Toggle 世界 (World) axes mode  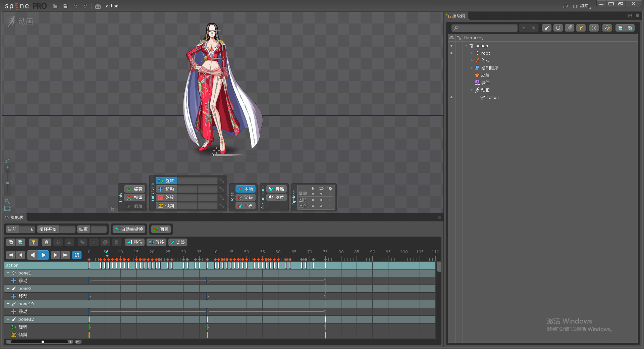246,206
